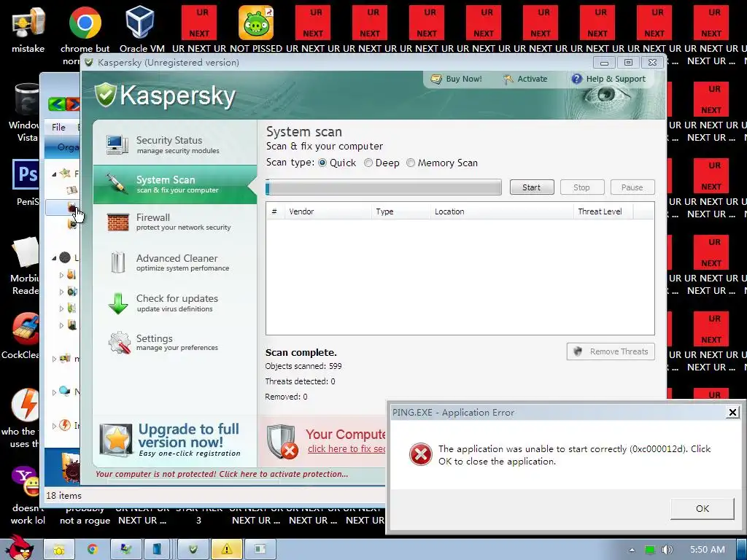Click the volume speaker tray icon
747x560 pixels.
667,550
